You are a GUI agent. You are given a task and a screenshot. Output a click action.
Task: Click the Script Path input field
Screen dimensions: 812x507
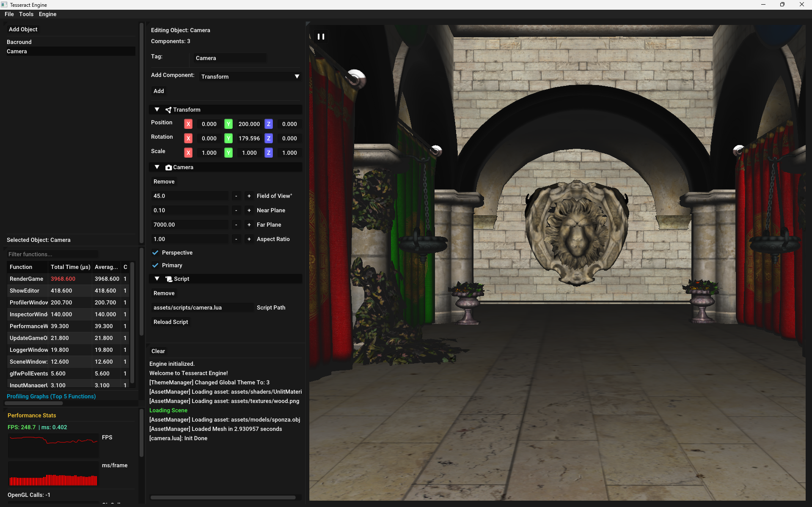(x=202, y=307)
